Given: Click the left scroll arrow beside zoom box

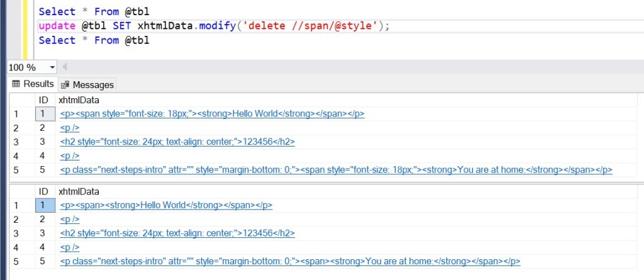Looking at the screenshot, I should click(64, 67).
